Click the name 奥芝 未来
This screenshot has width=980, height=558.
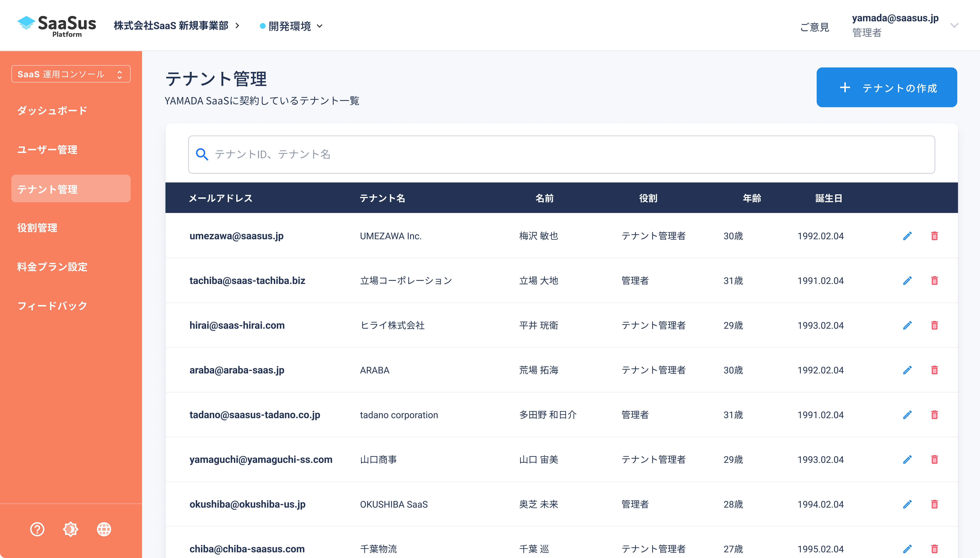(538, 504)
